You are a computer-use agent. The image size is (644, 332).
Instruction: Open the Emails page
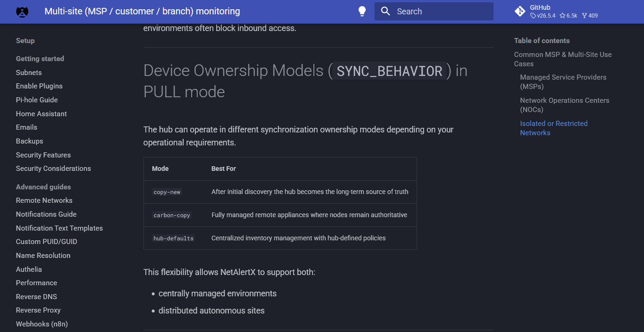26,127
